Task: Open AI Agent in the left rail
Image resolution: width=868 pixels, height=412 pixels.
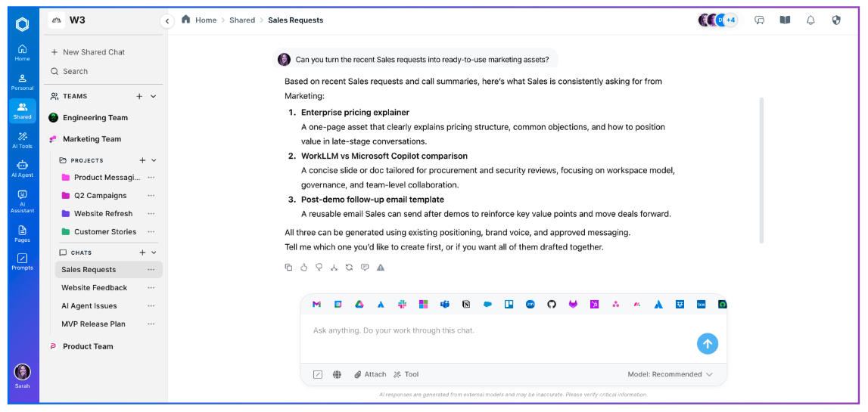Action: click(x=22, y=169)
